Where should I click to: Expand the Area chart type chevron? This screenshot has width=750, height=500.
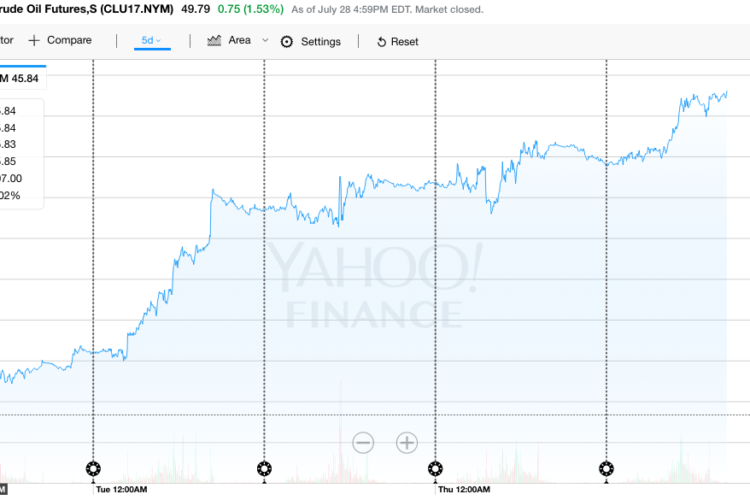tap(265, 41)
